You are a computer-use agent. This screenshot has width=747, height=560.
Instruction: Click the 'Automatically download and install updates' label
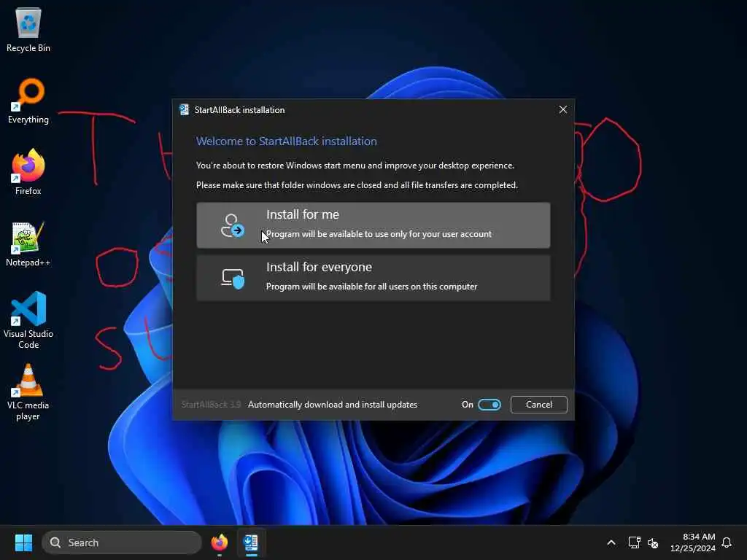click(x=333, y=404)
